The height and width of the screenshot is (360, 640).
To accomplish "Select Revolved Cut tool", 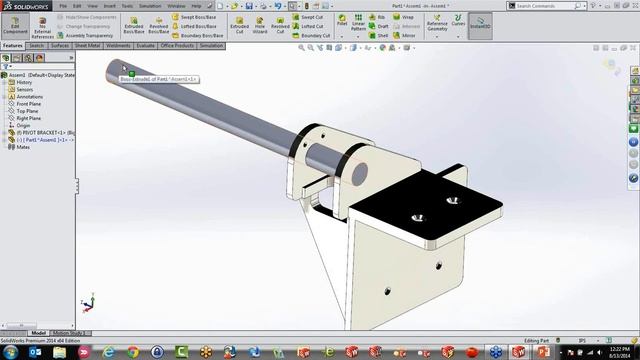I will [x=280, y=26].
